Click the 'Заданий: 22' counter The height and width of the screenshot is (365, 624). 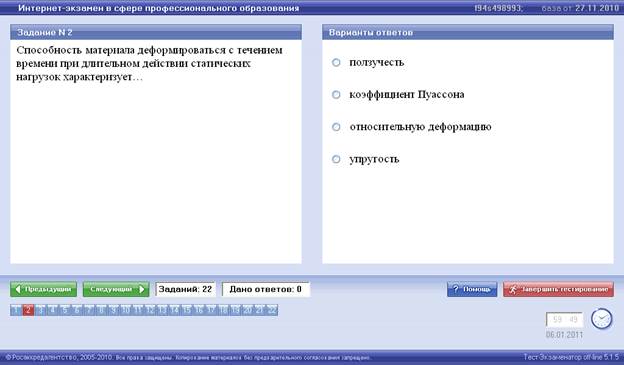(x=185, y=289)
